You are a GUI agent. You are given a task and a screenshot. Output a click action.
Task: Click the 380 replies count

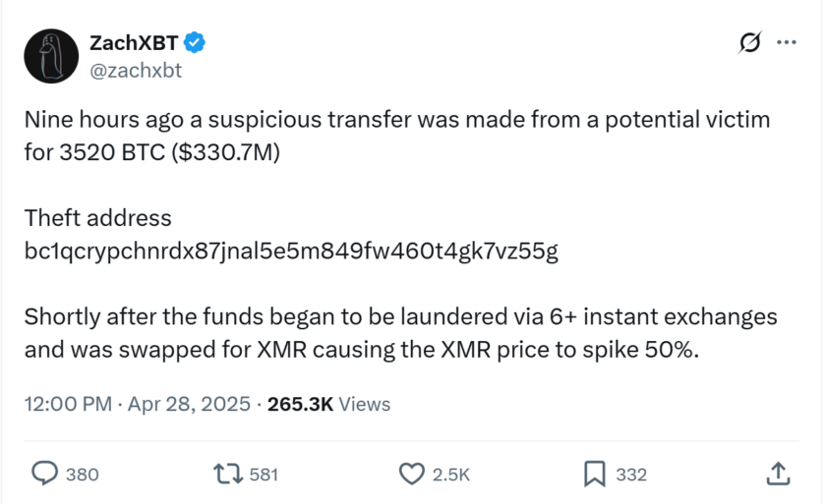tap(82, 475)
